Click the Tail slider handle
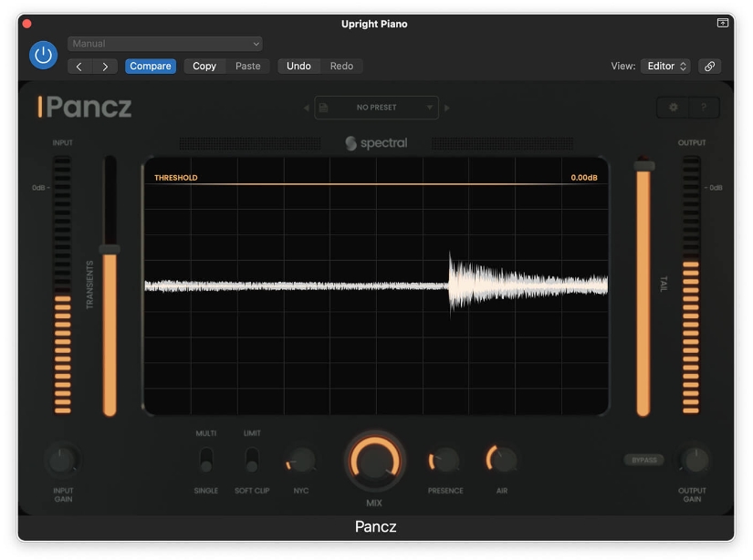Screen dimensions: 753x560 click(x=643, y=166)
